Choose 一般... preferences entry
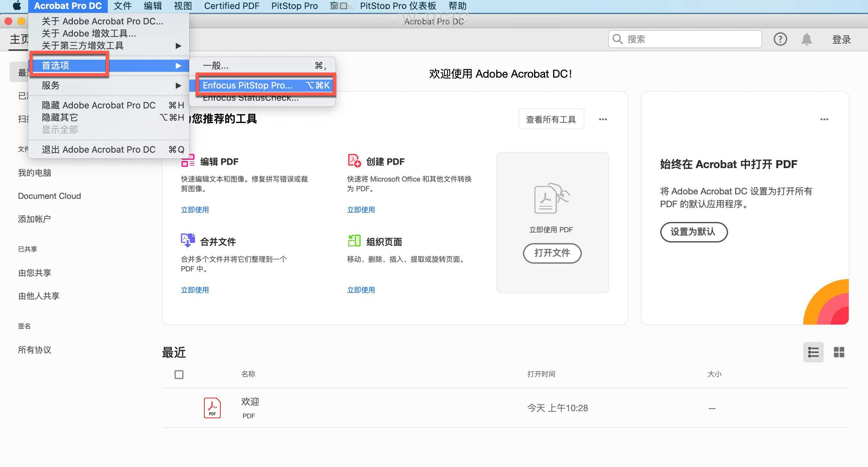 (x=262, y=65)
